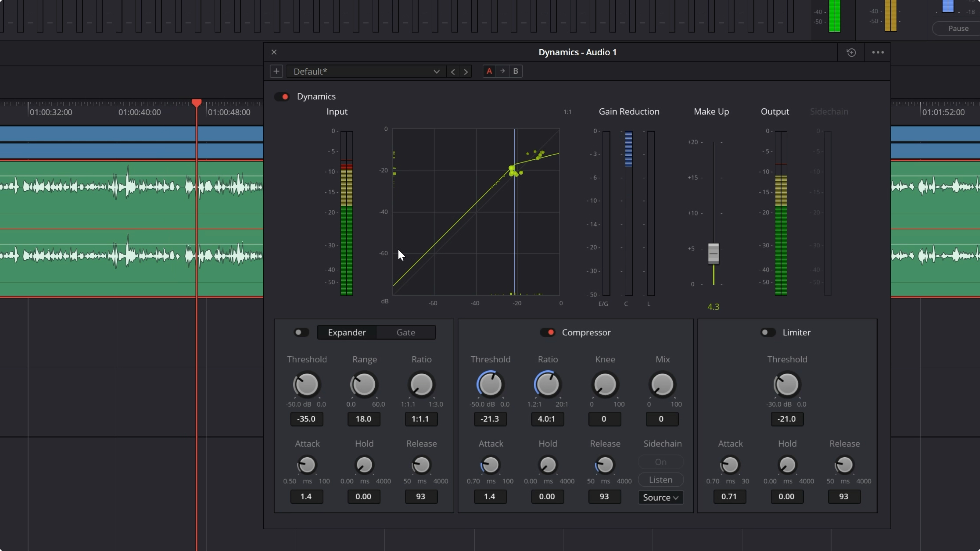The height and width of the screenshot is (551, 980).
Task: Enable sidechain Listen mode
Action: click(x=660, y=480)
